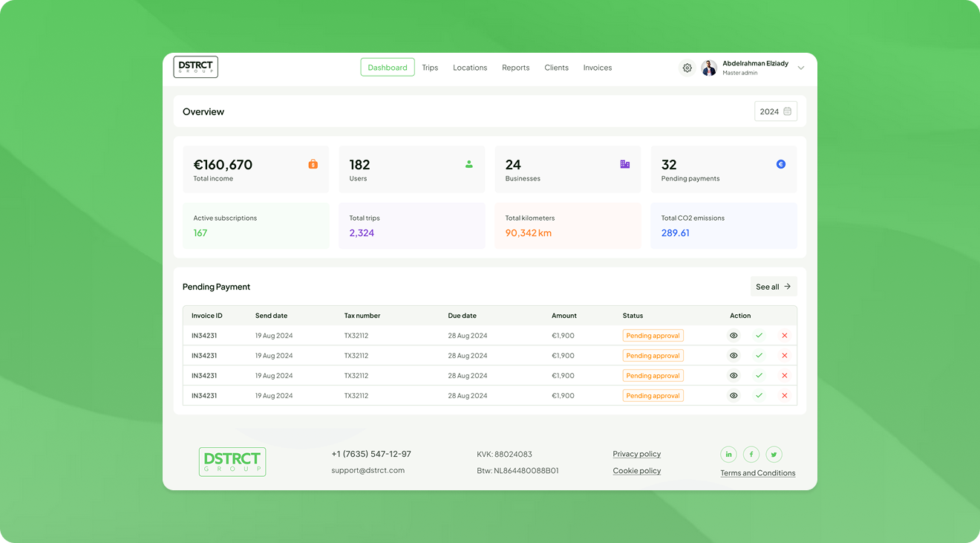Click the LinkedIn icon in footer
Screen dimensions: 980x543
(728, 454)
